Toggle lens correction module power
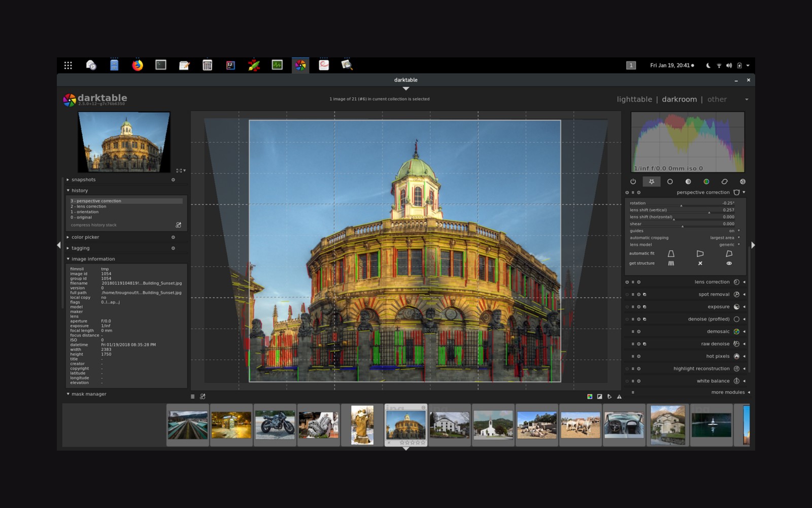Viewport: 812px width, 508px height. pyautogui.click(x=627, y=282)
